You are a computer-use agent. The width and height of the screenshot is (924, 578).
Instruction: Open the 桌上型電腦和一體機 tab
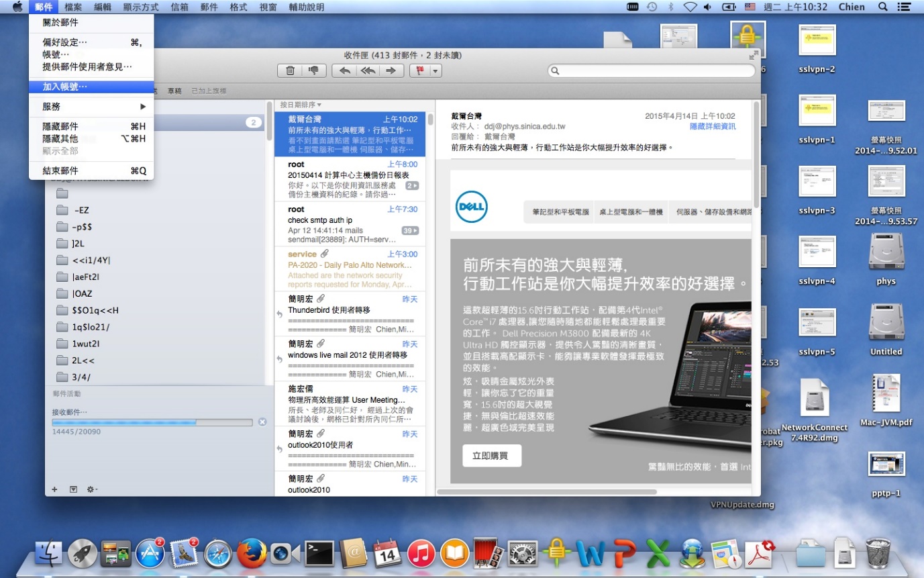631,211
